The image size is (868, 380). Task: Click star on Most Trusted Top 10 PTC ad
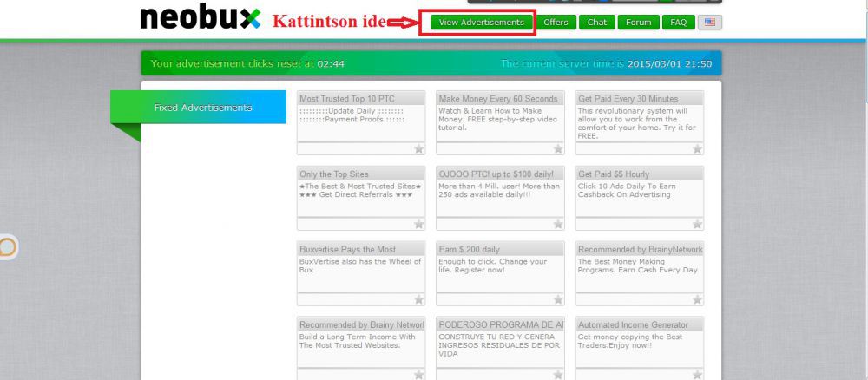coord(418,149)
